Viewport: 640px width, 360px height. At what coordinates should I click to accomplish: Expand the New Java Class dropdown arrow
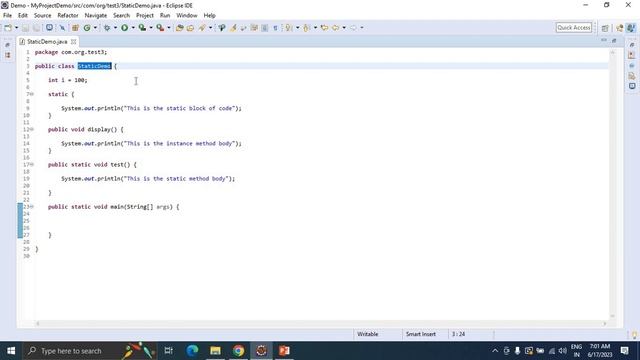pyautogui.click(x=95, y=28)
